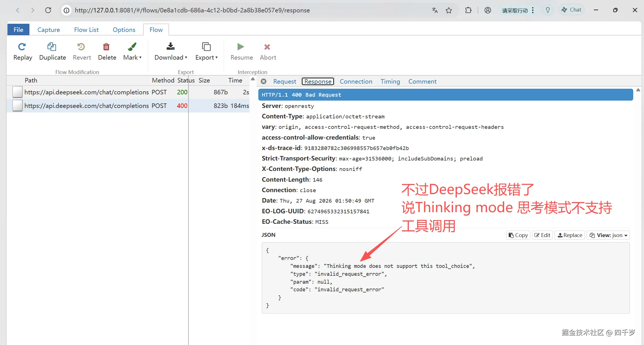
Task: Open the Download dropdown menu
Action: (171, 52)
